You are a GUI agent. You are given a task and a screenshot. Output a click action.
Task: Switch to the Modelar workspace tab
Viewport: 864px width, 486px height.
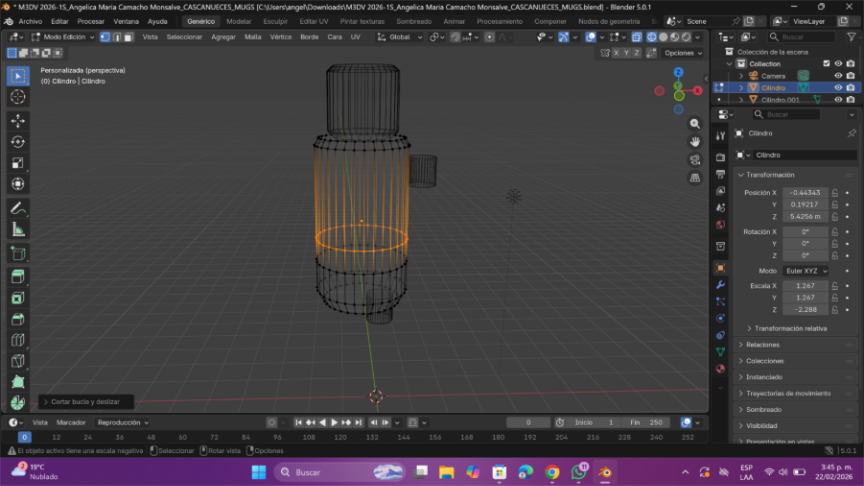[239, 21]
